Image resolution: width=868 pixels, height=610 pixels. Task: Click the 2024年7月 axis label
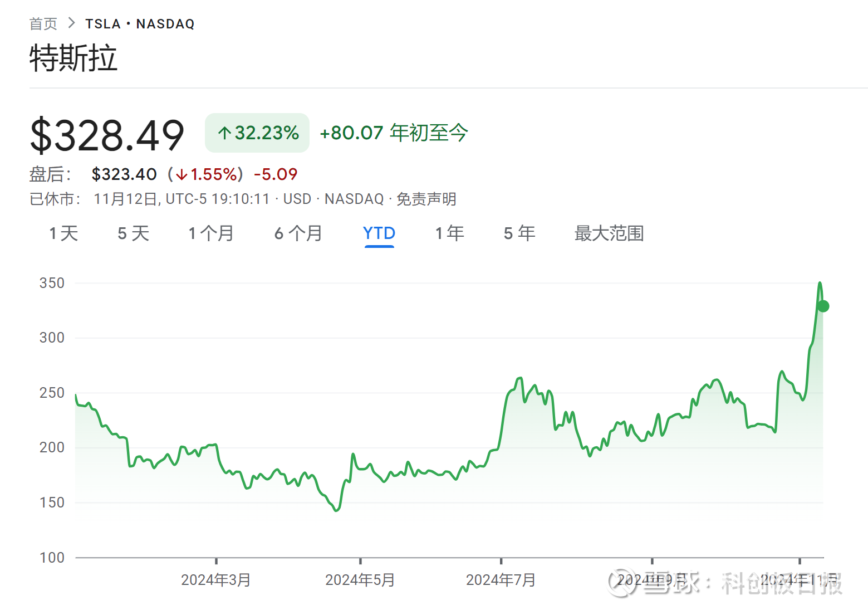coord(501,579)
